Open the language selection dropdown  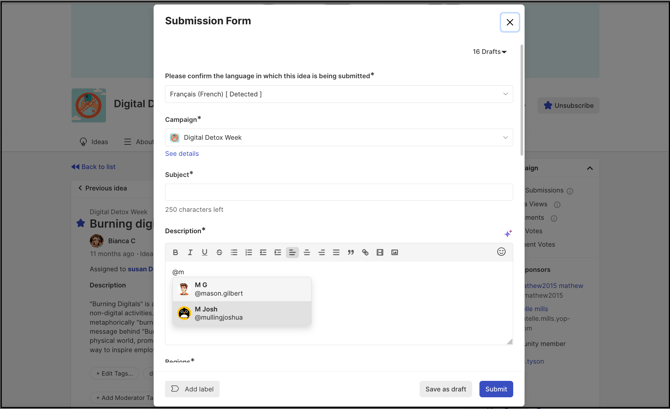click(339, 94)
